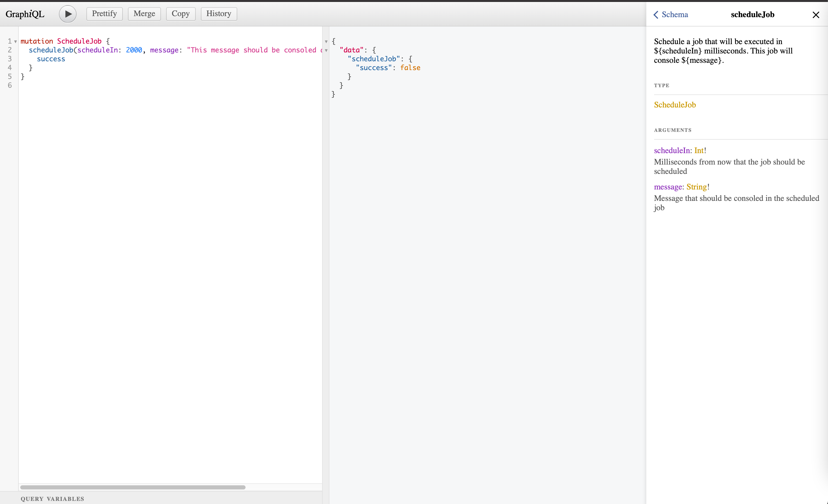Expand the Query Variables pane
Screen dimensions: 828x504
pyautogui.click(x=52, y=499)
